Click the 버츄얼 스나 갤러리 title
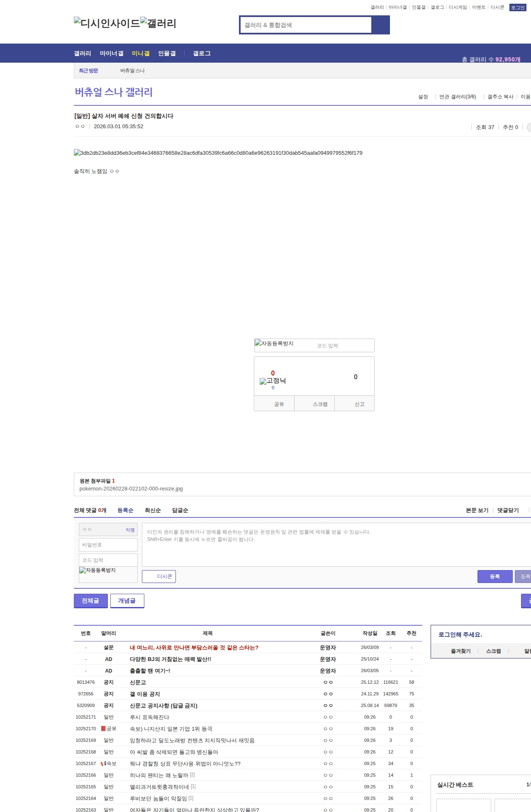 [x=114, y=92]
